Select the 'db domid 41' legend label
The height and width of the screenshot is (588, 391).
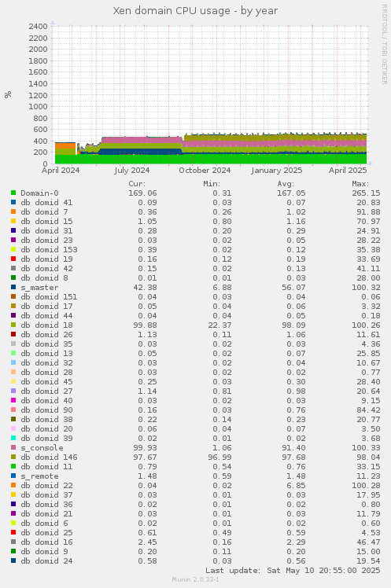point(46,203)
